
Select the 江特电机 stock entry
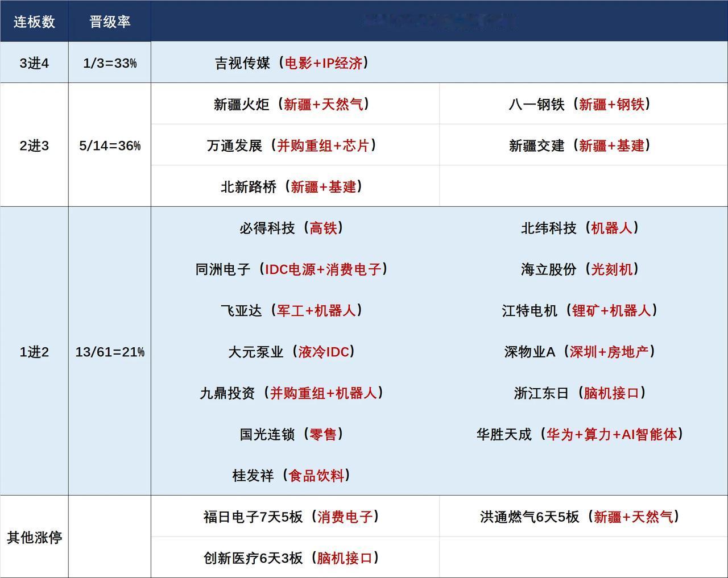coord(580,310)
